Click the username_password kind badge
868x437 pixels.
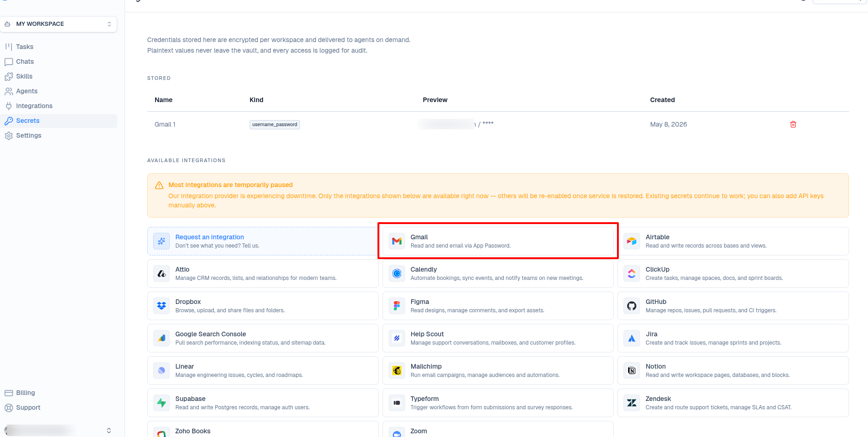[x=275, y=124]
